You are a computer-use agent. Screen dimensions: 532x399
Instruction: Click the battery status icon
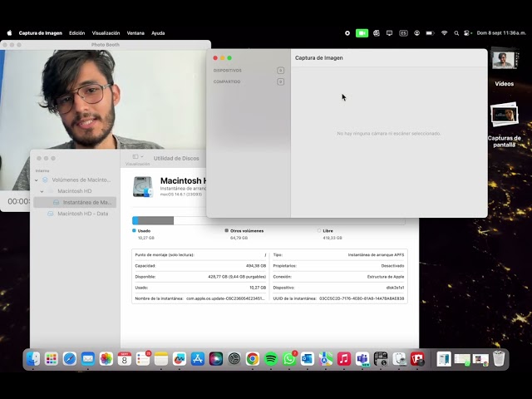click(x=431, y=33)
